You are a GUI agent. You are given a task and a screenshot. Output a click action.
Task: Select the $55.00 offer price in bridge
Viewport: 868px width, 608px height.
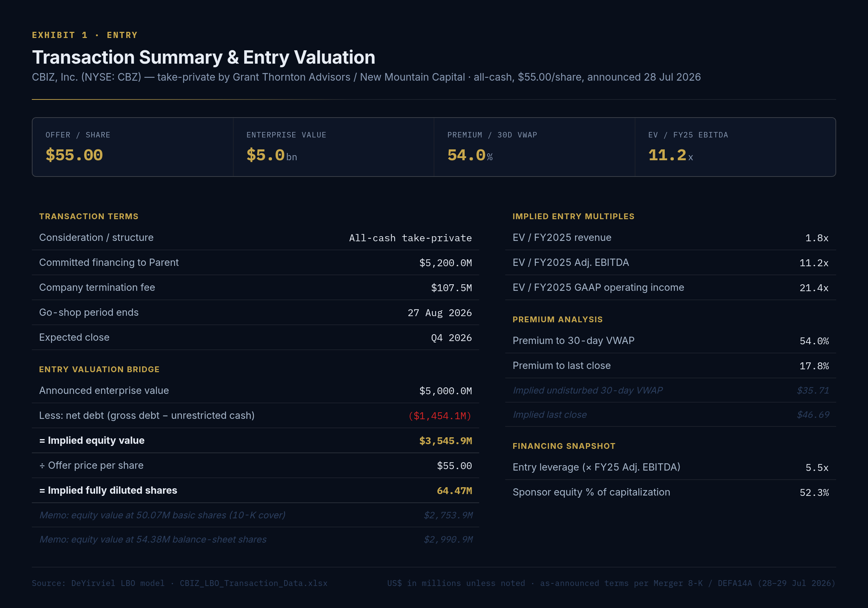pos(454,466)
